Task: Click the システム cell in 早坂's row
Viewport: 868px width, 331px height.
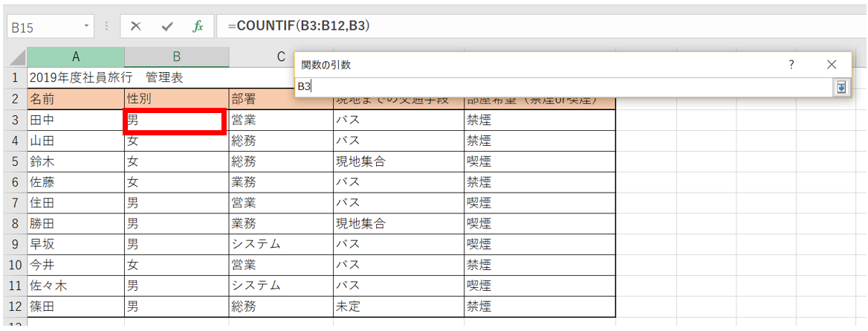Action: (281, 244)
